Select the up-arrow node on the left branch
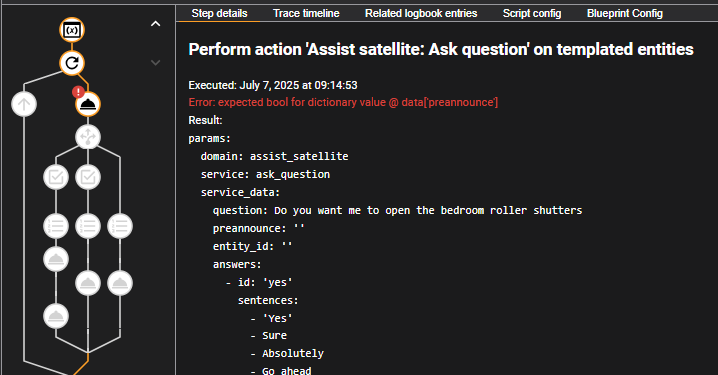The width and height of the screenshot is (718, 375). pyautogui.click(x=24, y=104)
